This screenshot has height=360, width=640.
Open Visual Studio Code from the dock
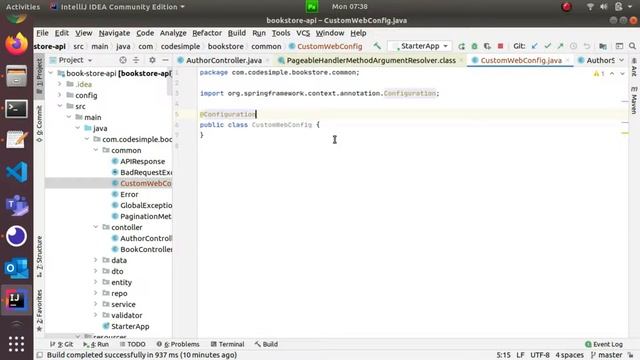[x=16, y=172]
